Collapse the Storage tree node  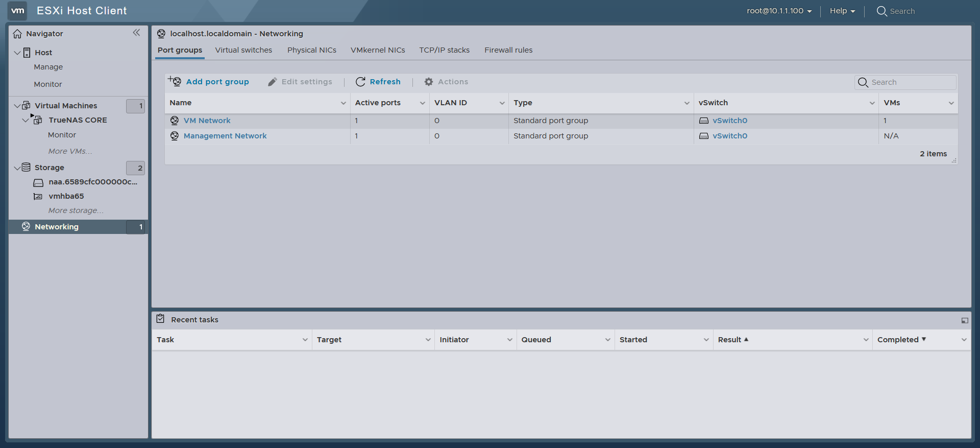point(17,168)
